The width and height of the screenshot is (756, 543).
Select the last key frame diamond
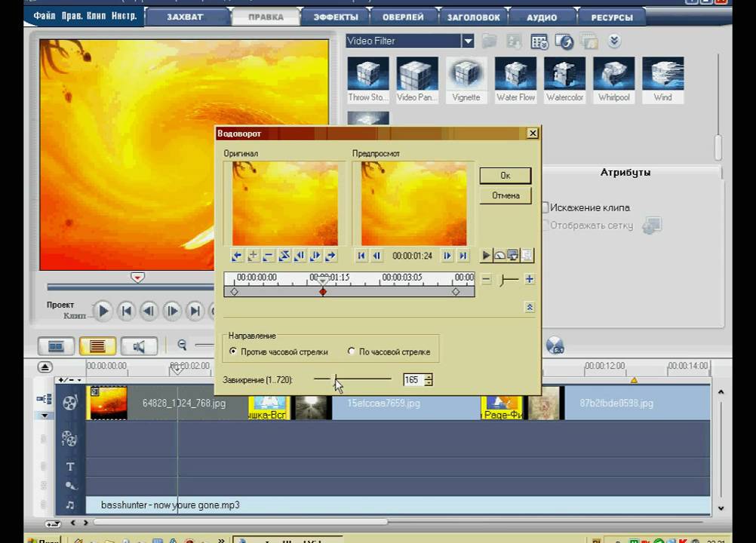pos(456,292)
